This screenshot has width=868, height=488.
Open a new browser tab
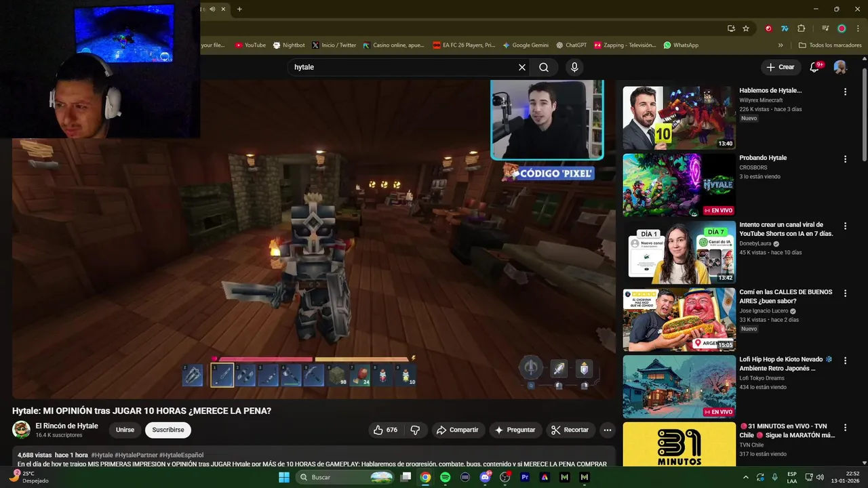239,9
